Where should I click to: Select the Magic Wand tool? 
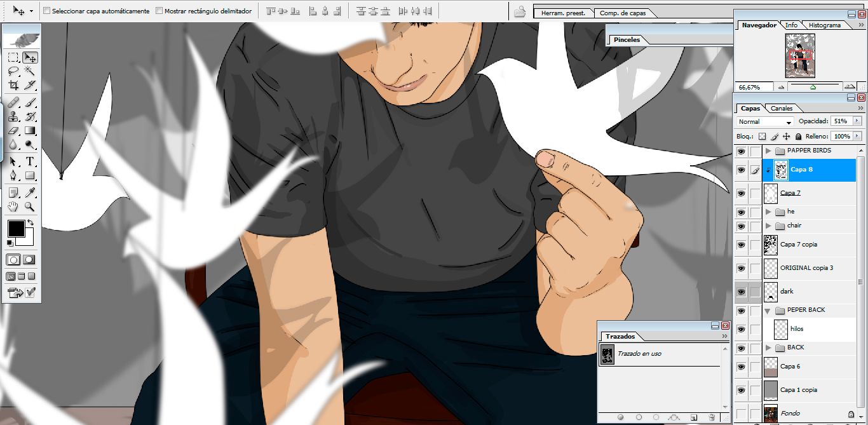point(29,71)
